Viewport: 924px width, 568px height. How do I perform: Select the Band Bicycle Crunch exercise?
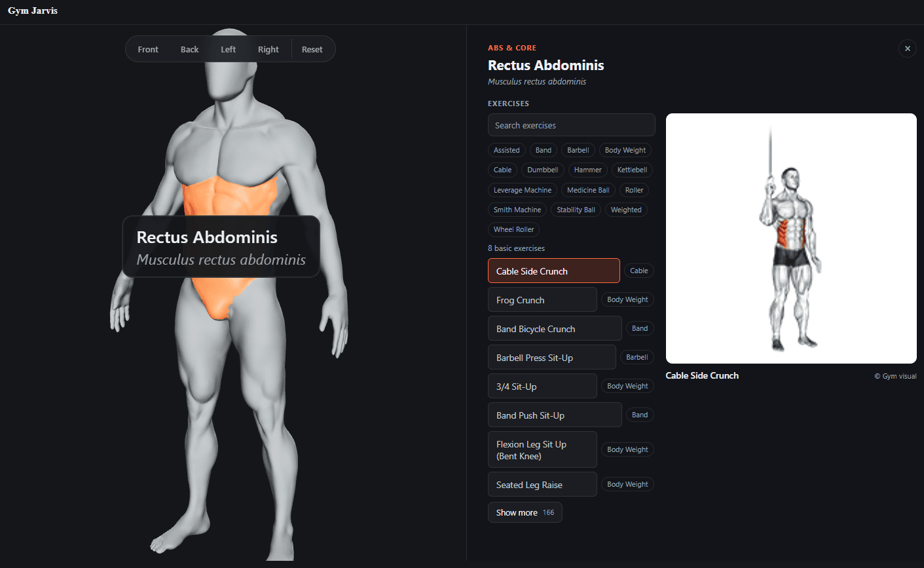pyautogui.click(x=555, y=328)
